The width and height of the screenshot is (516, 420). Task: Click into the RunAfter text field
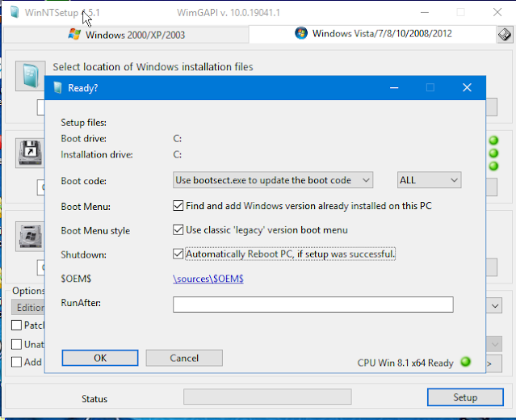313,304
